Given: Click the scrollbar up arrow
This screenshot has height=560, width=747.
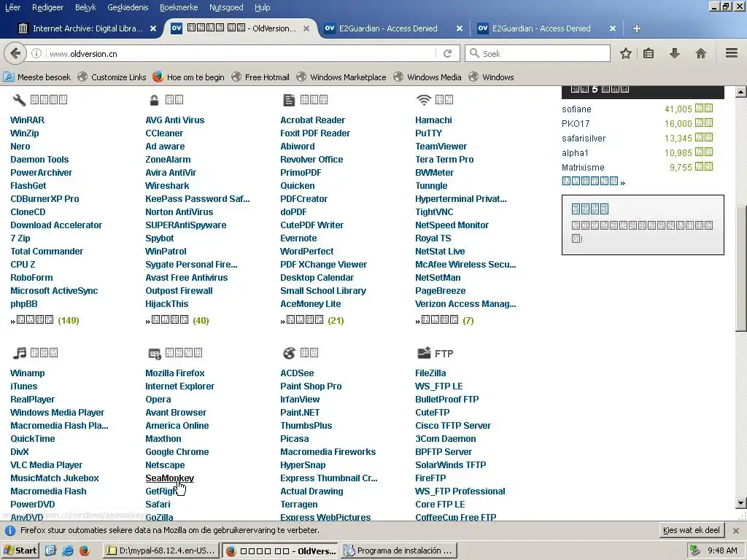Looking at the screenshot, I should (741, 92).
